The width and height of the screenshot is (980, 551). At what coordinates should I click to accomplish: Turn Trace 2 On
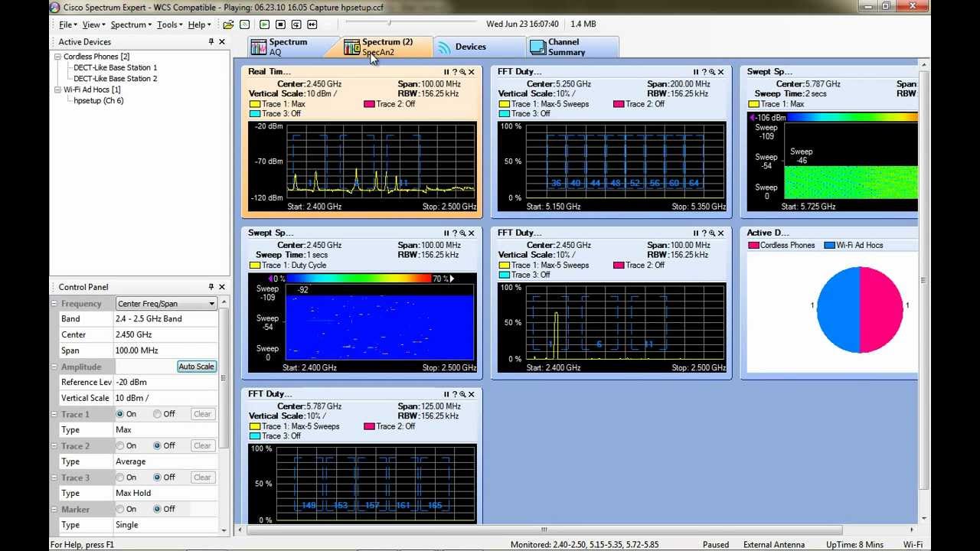point(120,445)
